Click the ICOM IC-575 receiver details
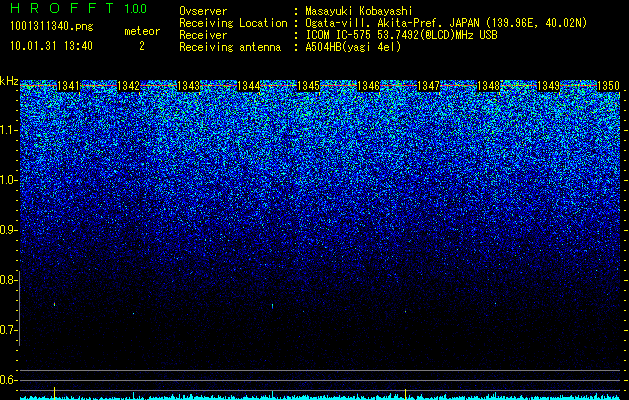The height and width of the screenshot is (400, 629). click(402, 35)
